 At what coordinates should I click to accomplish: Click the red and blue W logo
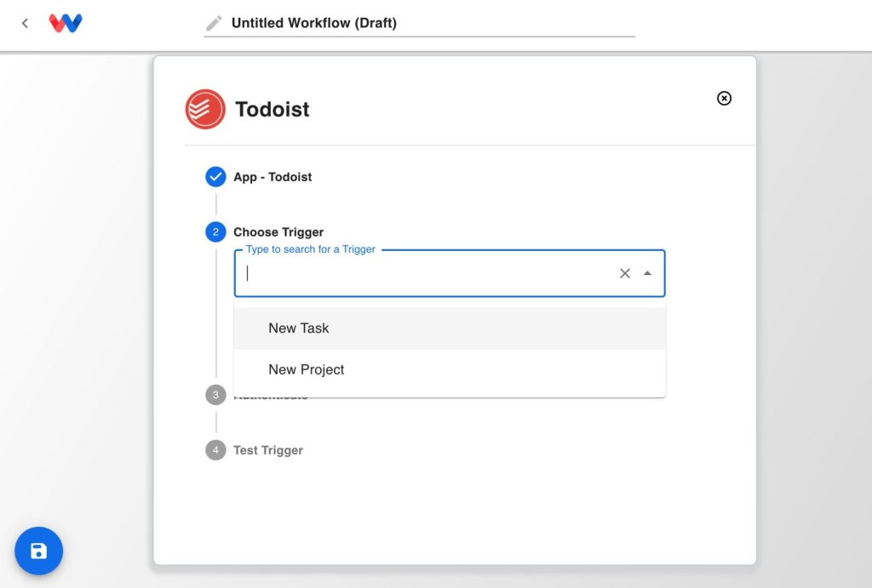66,24
